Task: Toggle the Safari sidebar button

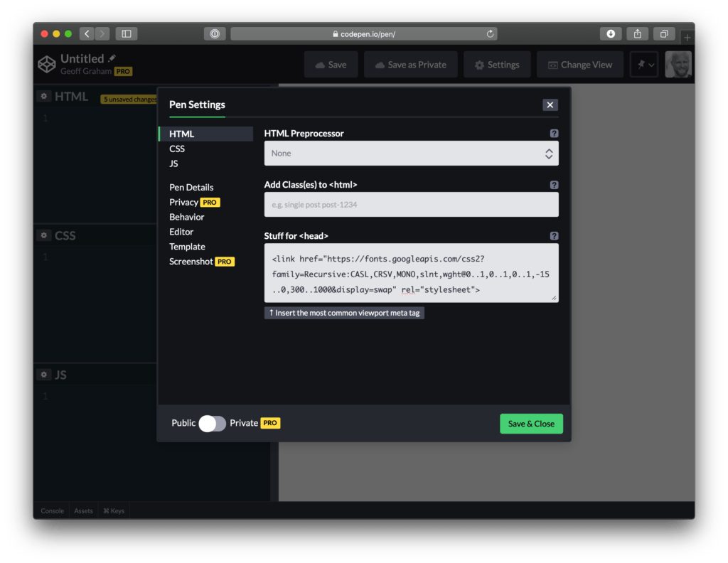Action: tap(127, 33)
